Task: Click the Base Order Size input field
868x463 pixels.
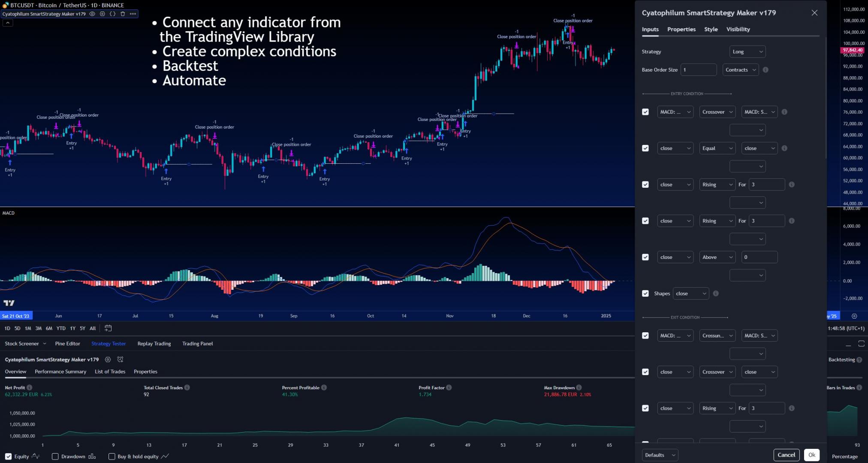Action: (x=698, y=70)
